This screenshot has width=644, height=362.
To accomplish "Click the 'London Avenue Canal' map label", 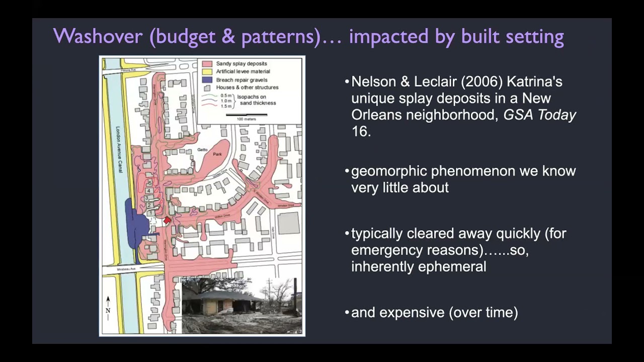I will (x=119, y=150).
